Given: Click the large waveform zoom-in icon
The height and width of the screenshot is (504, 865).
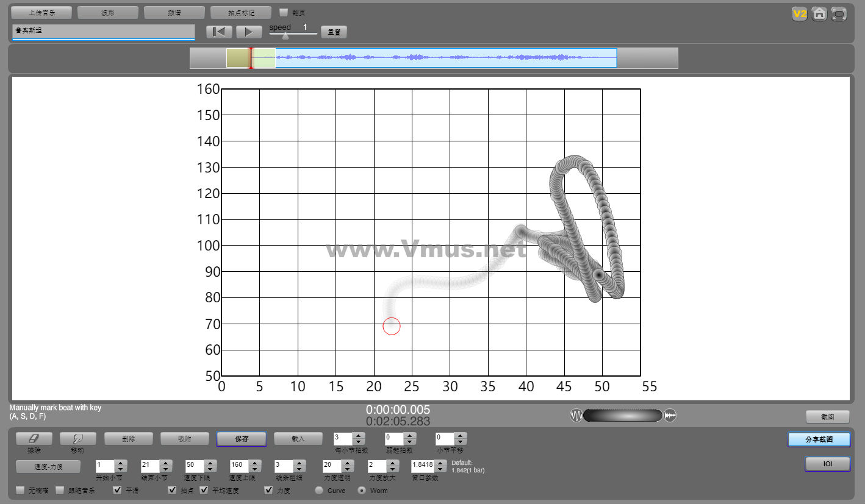Looking at the screenshot, I should (x=670, y=416).
